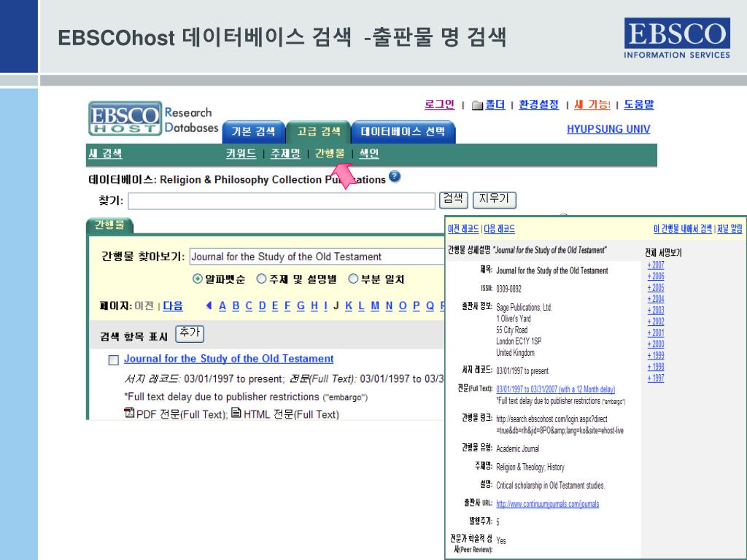Expand the 2001 issue list
The height and width of the screenshot is (560, 747).
click(x=656, y=332)
